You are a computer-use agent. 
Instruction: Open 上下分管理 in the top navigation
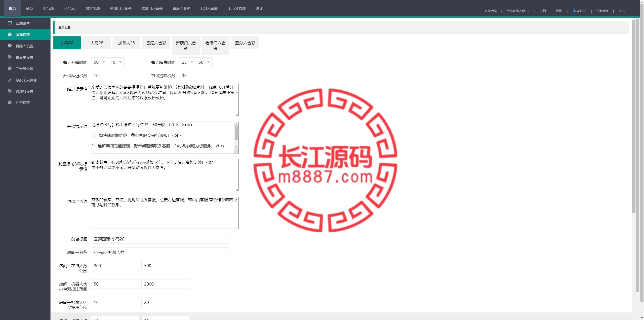pyautogui.click(x=237, y=8)
